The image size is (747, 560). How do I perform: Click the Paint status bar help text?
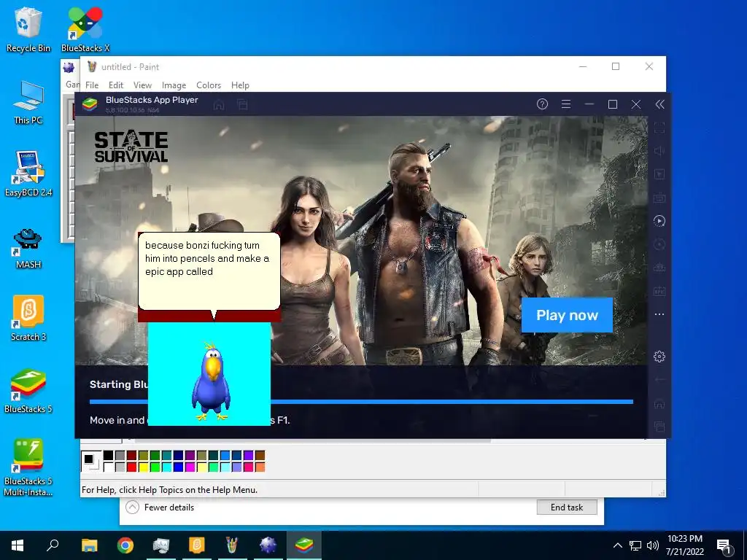pos(169,489)
